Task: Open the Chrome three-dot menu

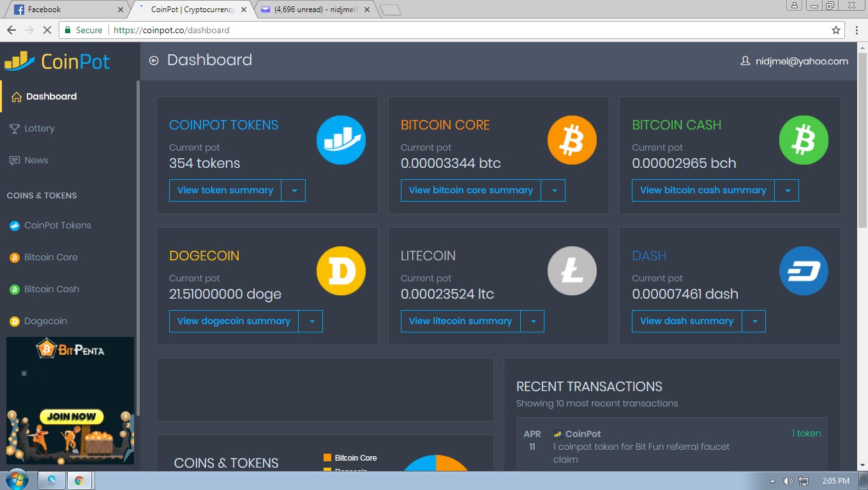Action: 857,30
